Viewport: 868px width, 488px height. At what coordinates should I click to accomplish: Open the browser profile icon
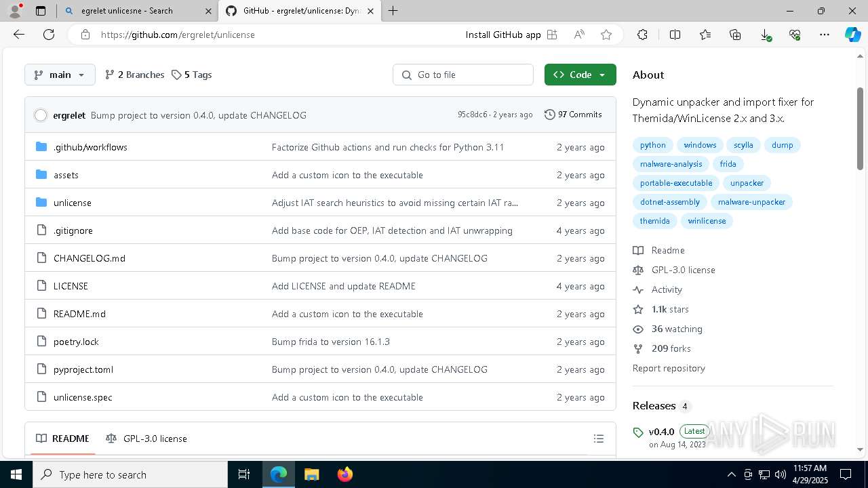pyautogui.click(x=15, y=11)
